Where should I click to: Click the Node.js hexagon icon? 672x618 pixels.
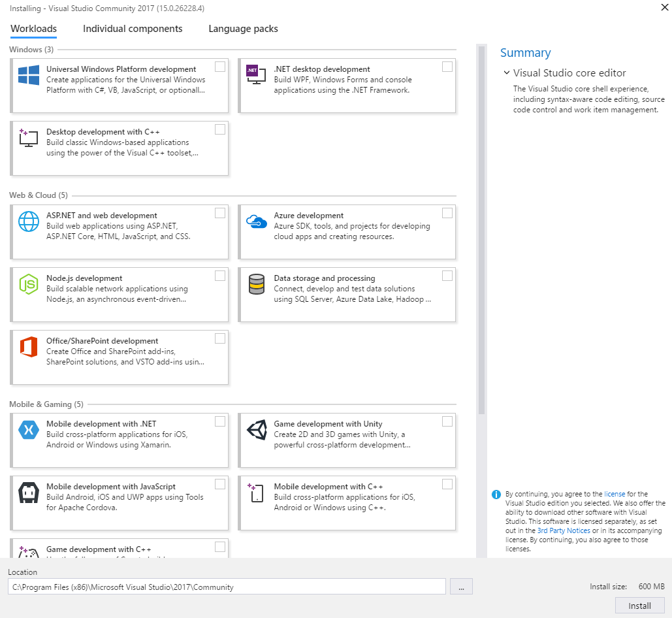tap(29, 284)
